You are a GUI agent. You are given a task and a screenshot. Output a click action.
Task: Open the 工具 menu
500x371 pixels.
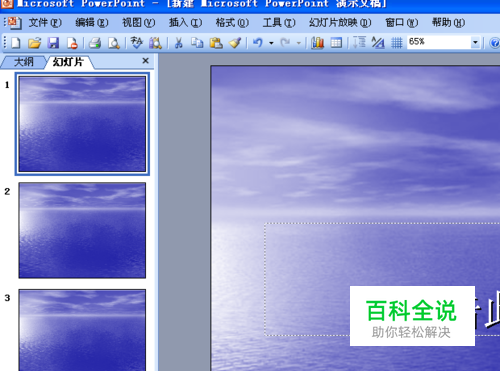[x=279, y=23]
